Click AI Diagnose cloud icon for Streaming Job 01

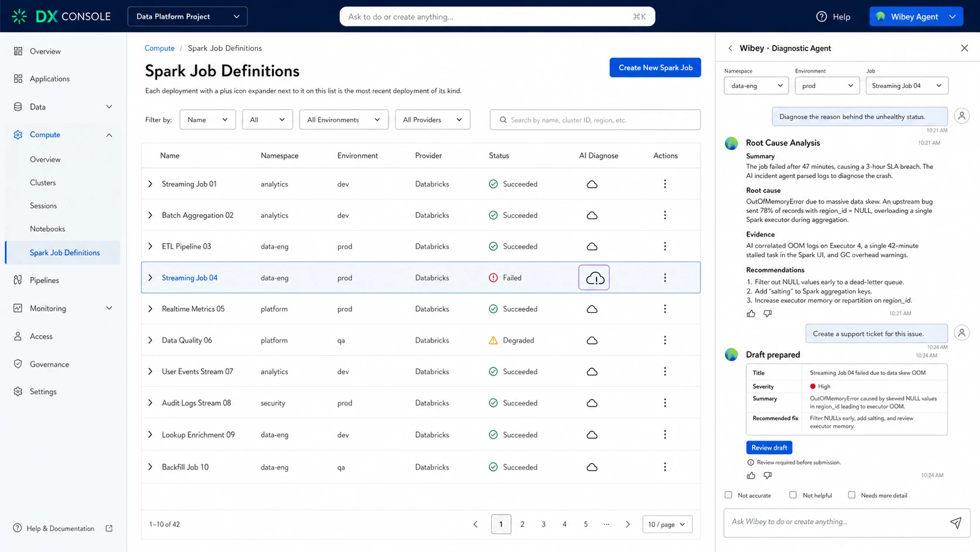592,184
